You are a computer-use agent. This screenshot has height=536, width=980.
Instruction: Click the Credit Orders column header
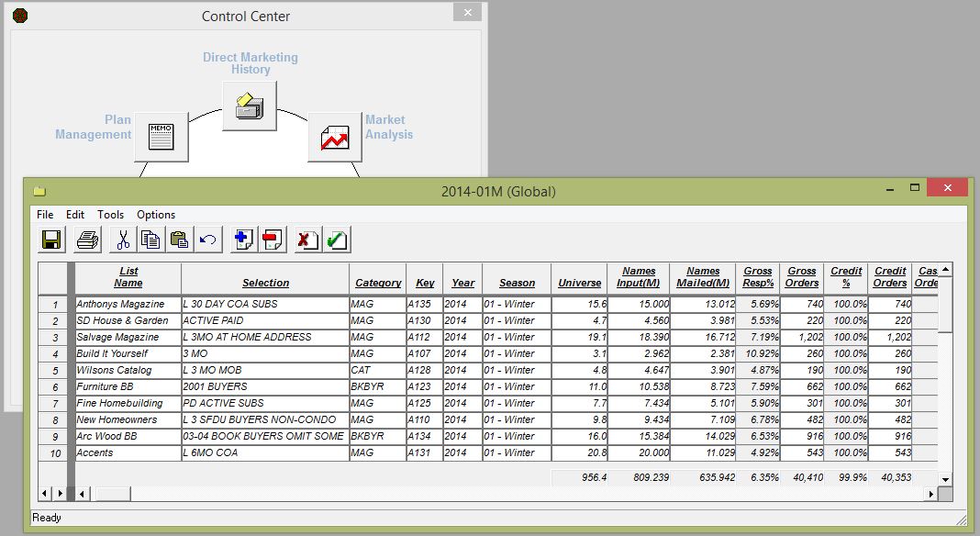pyautogui.click(x=890, y=278)
